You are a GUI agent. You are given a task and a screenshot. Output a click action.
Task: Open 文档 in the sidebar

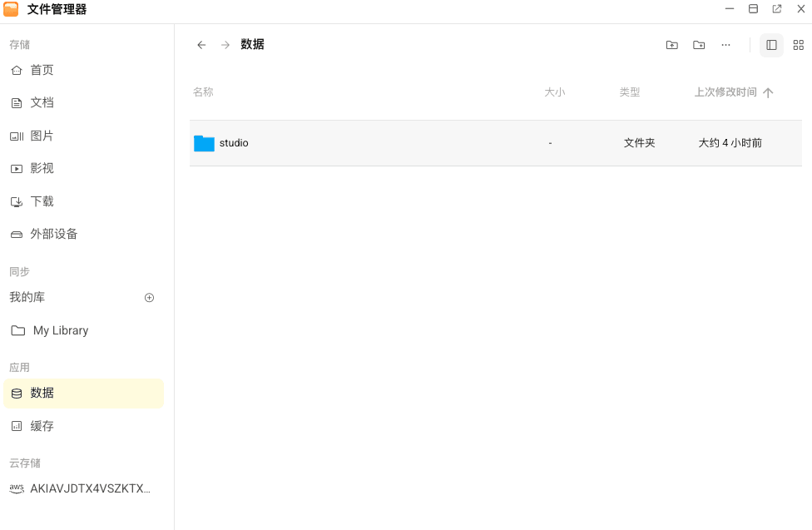click(x=42, y=102)
